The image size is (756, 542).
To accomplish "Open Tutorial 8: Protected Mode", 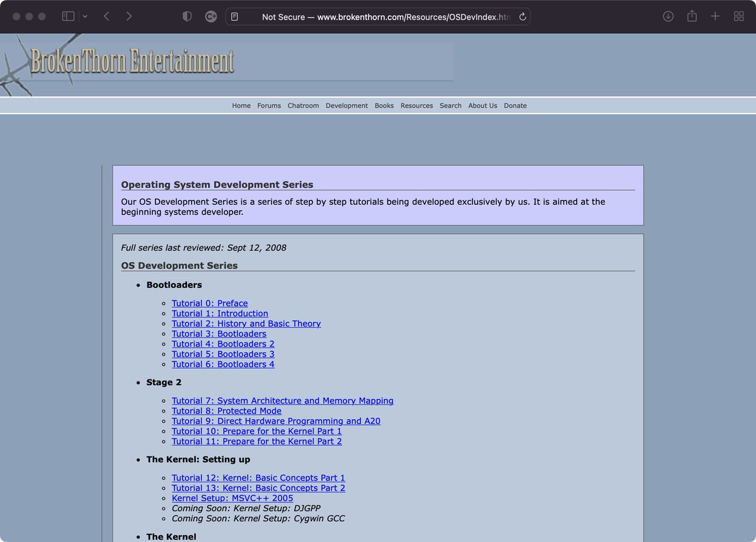I will click(227, 411).
